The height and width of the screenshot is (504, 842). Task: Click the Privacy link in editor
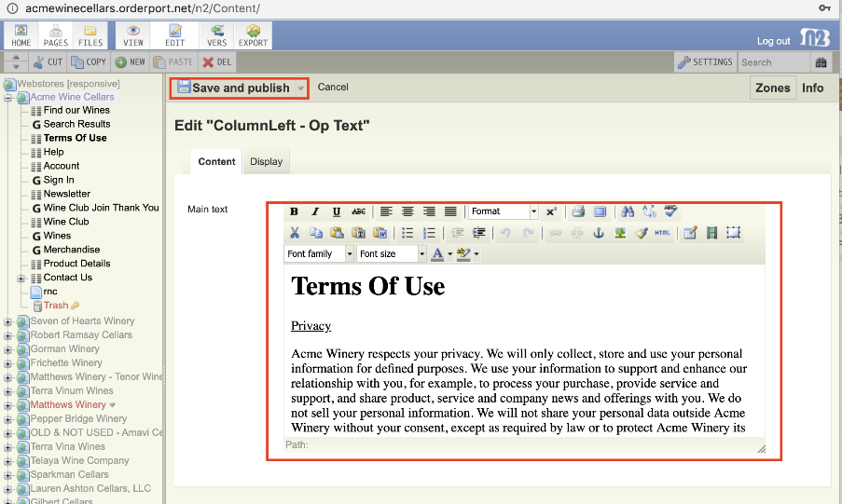[x=311, y=326]
